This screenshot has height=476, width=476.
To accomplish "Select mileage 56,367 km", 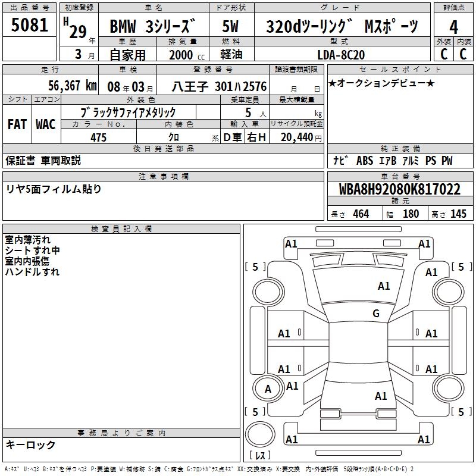I will (73, 86).
